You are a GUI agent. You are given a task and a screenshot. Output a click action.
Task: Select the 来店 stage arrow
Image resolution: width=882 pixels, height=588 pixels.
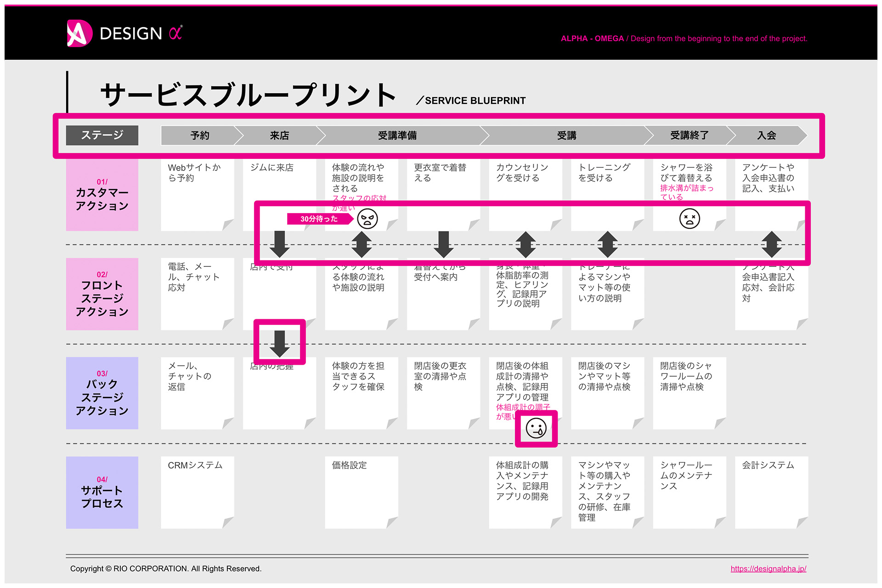(x=280, y=136)
